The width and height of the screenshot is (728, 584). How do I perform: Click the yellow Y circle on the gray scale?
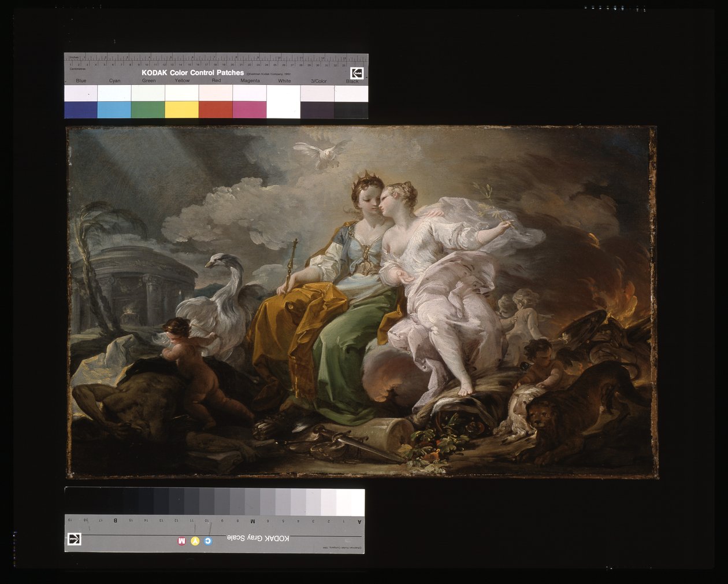tap(195, 541)
